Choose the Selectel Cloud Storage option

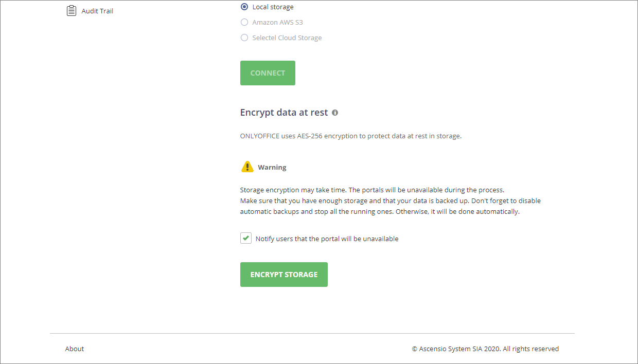(x=244, y=38)
